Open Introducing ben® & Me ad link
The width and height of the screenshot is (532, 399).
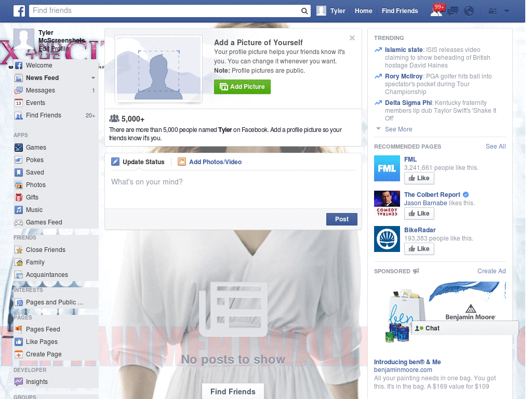click(x=407, y=362)
